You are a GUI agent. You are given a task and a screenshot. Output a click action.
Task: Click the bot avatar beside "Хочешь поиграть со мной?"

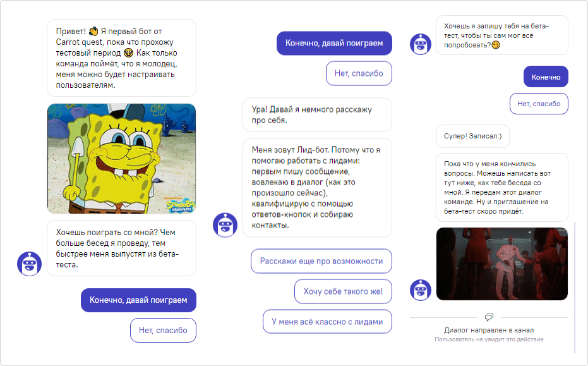pos(29,263)
